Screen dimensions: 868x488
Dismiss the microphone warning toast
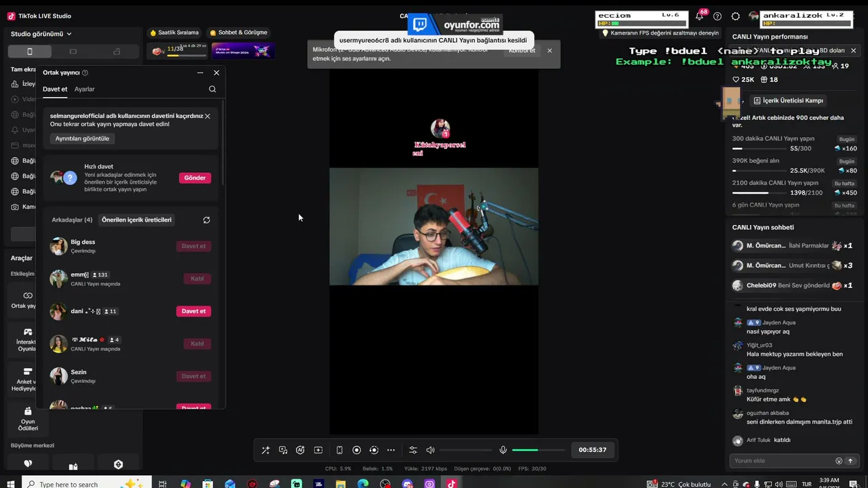tap(549, 51)
